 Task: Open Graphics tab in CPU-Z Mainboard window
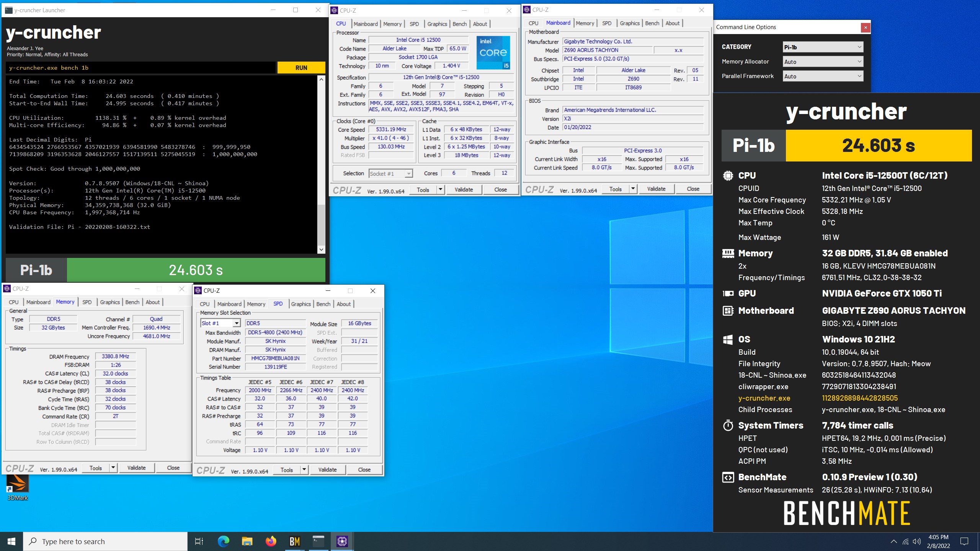(629, 23)
